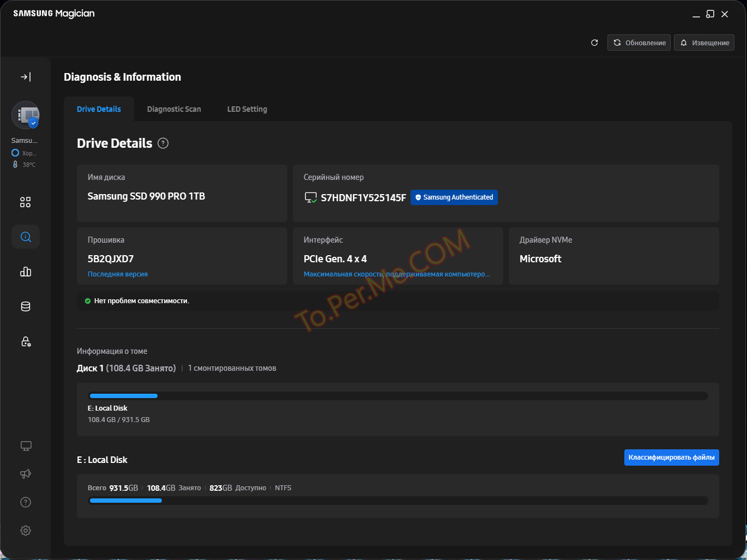Open the dashboard grid icon in sidebar
This screenshot has height=560, width=747.
26,202
